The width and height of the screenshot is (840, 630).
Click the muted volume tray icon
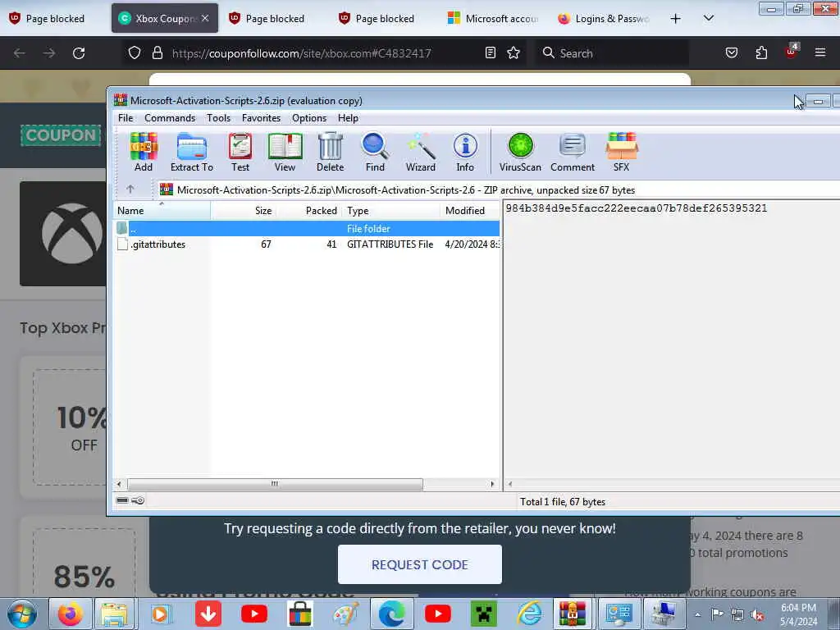[x=757, y=615]
